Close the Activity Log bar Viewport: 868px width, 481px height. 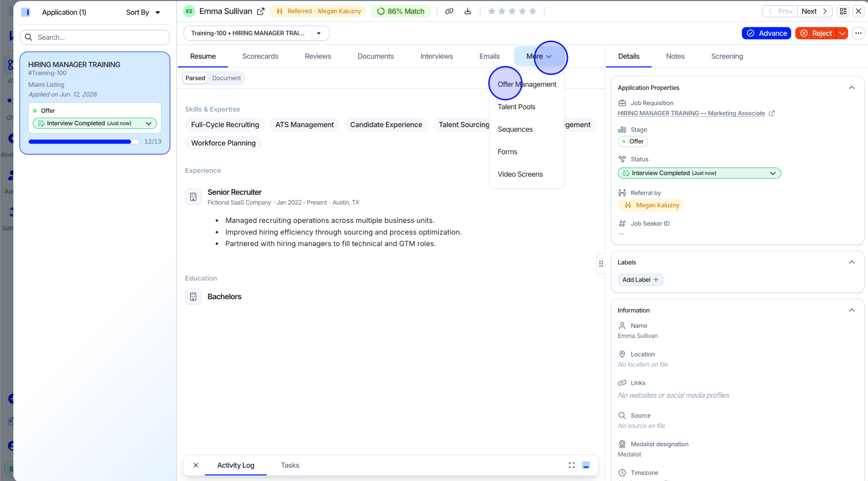195,465
